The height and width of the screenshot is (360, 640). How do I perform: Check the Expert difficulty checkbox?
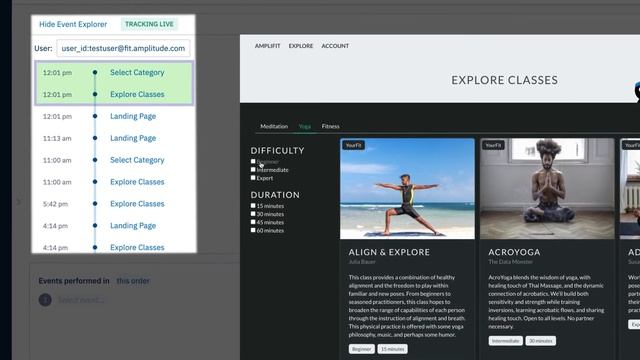[253, 178]
